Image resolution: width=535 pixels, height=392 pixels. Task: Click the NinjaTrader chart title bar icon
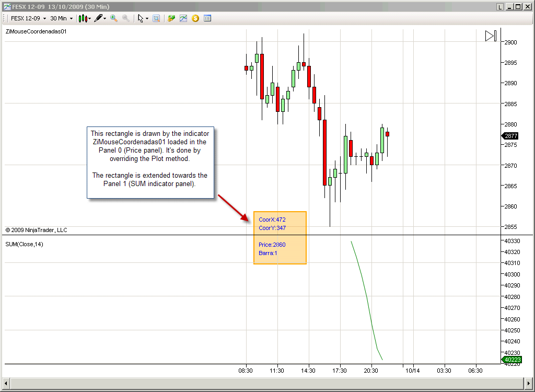tap(7, 7)
